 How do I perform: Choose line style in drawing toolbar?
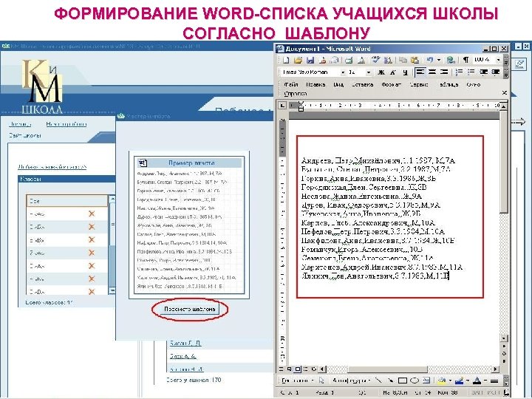pyautogui.click(x=494, y=381)
